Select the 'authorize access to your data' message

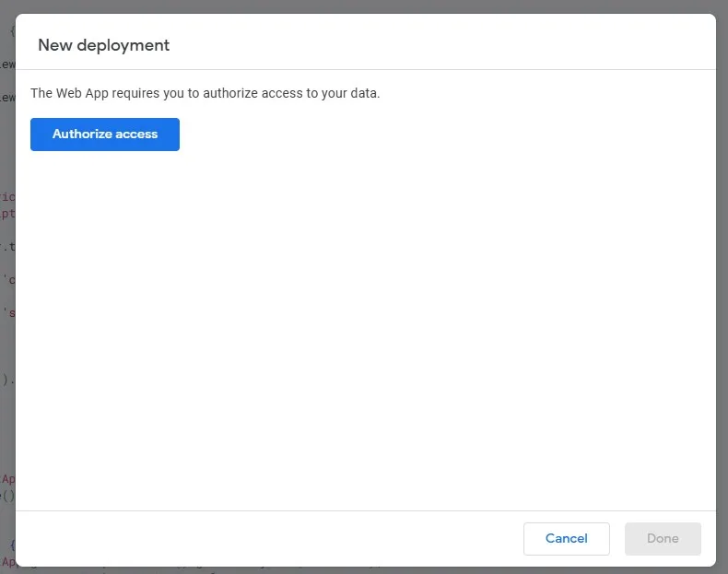point(205,93)
